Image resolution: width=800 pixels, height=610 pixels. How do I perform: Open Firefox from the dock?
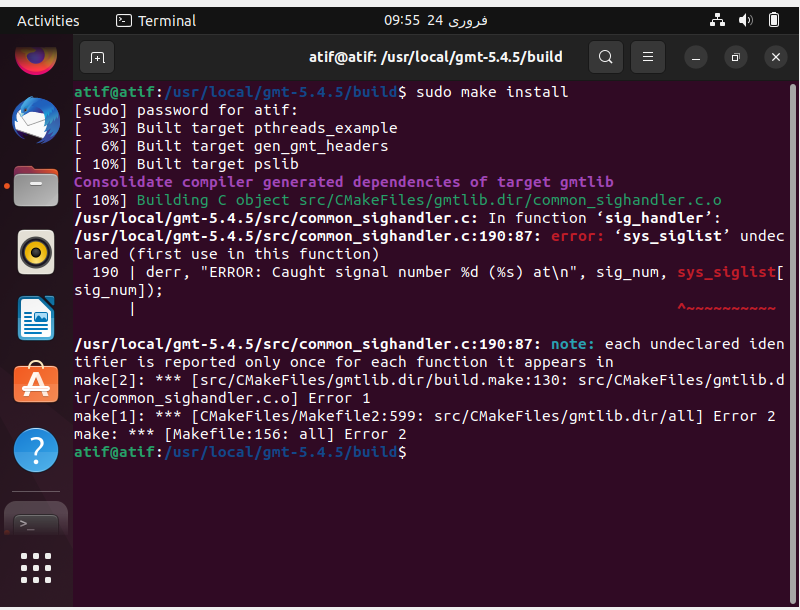click(x=36, y=57)
